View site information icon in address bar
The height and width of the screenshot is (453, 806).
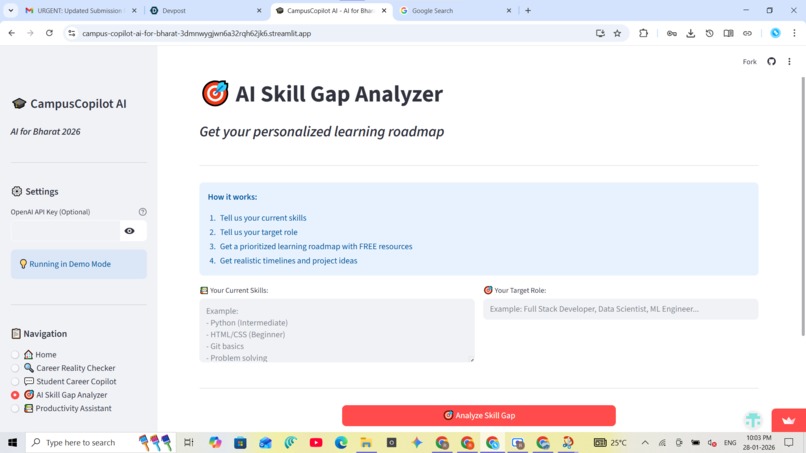coord(71,33)
